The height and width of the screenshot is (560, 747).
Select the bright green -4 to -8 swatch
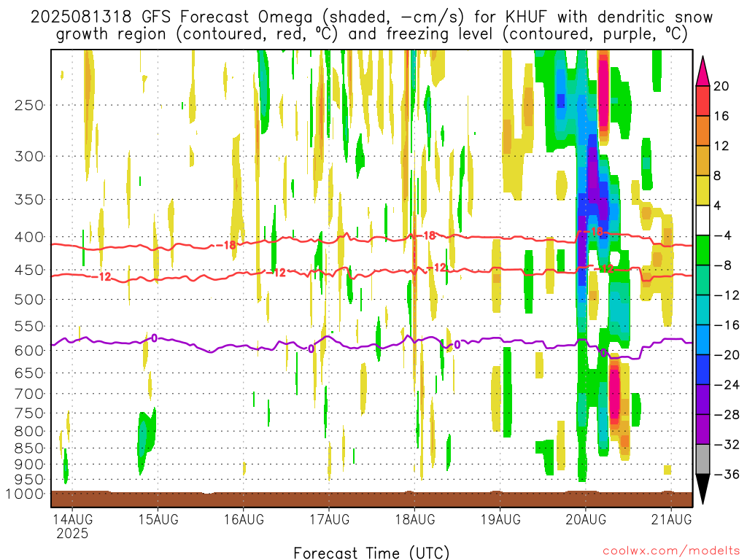pyautogui.click(x=703, y=251)
